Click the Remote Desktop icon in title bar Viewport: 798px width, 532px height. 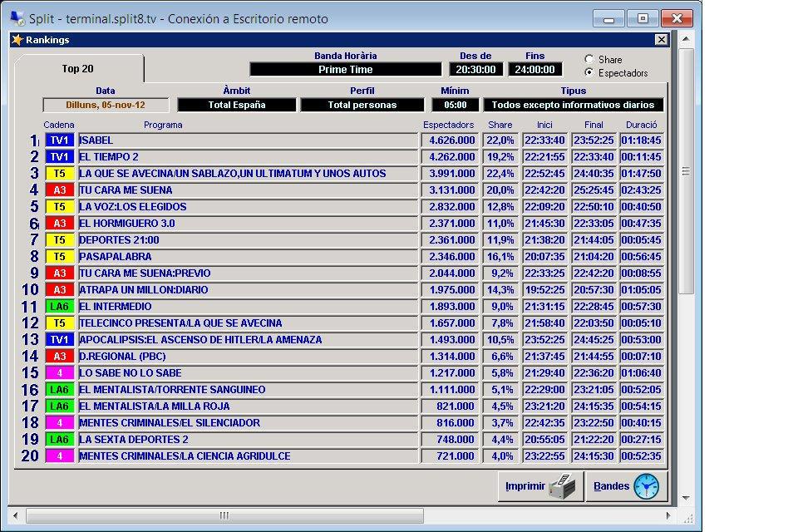click(17, 19)
